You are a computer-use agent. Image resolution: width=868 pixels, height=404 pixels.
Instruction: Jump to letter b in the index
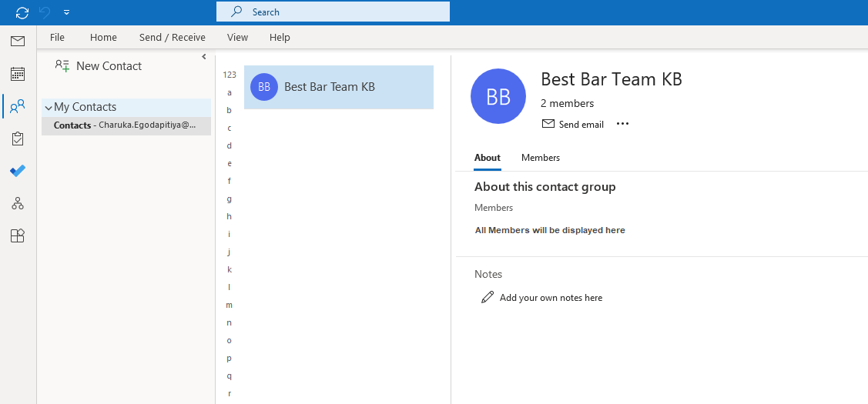230,110
